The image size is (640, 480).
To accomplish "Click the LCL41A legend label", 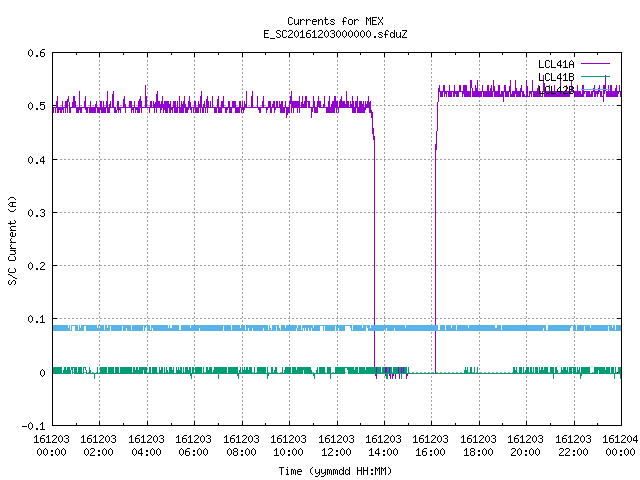I will click(x=556, y=64).
